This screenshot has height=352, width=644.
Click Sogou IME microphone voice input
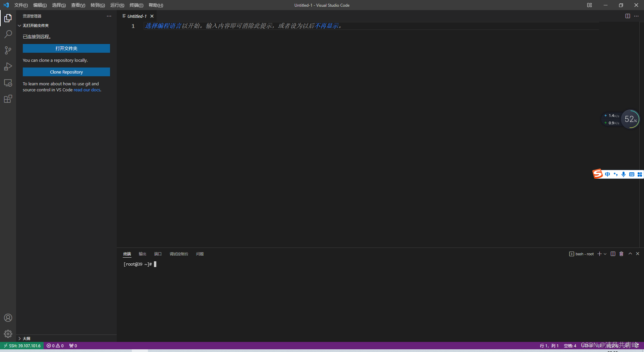pyautogui.click(x=624, y=174)
